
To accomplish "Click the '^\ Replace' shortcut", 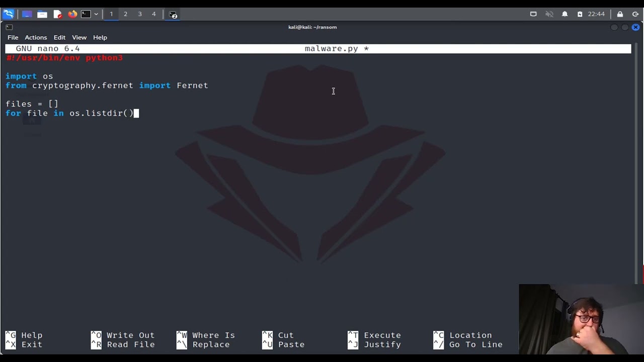I will (203, 345).
